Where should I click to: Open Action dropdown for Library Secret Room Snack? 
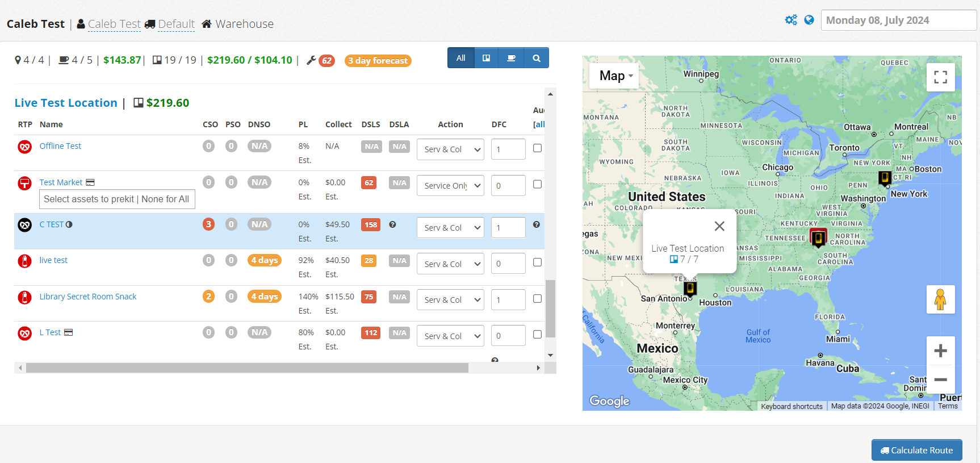450,300
